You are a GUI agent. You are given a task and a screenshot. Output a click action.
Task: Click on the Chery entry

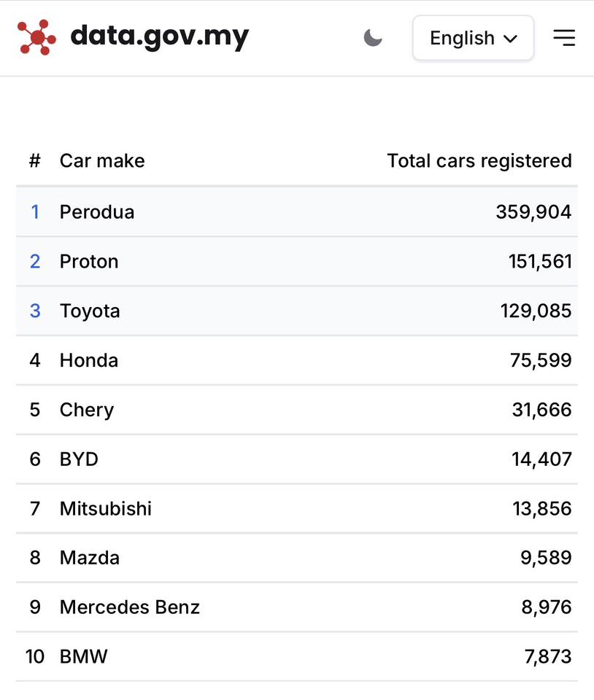click(87, 410)
